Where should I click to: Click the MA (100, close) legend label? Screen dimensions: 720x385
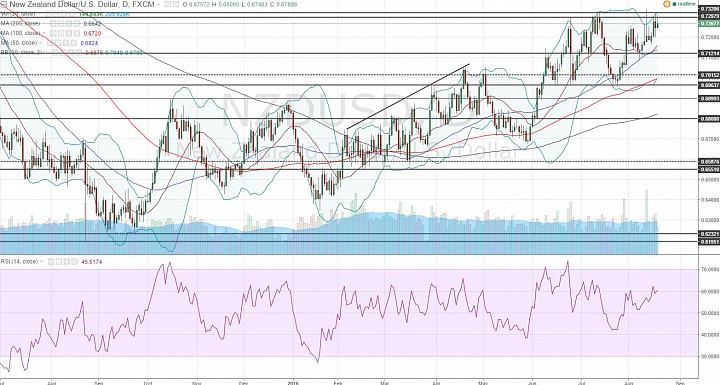click(x=20, y=33)
